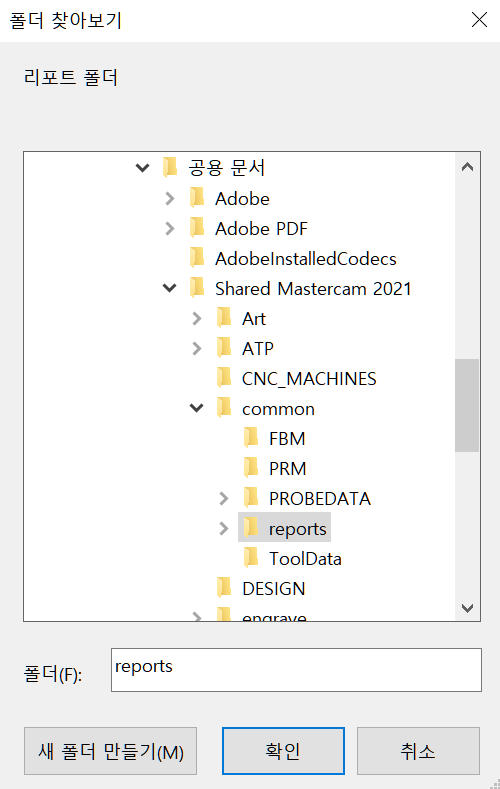Click the tree scrollbar down arrow
The width and height of the screenshot is (500, 789).
coord(467,608)
